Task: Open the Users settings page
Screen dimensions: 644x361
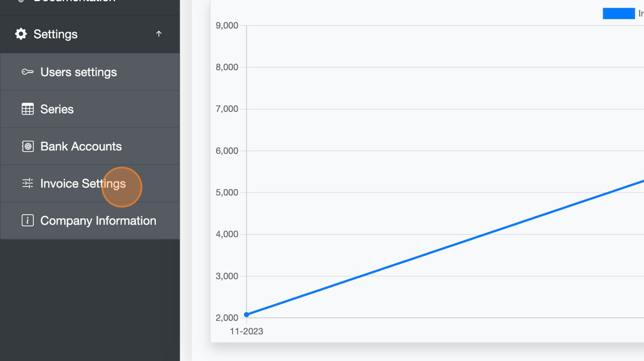Action: [78, 72]
